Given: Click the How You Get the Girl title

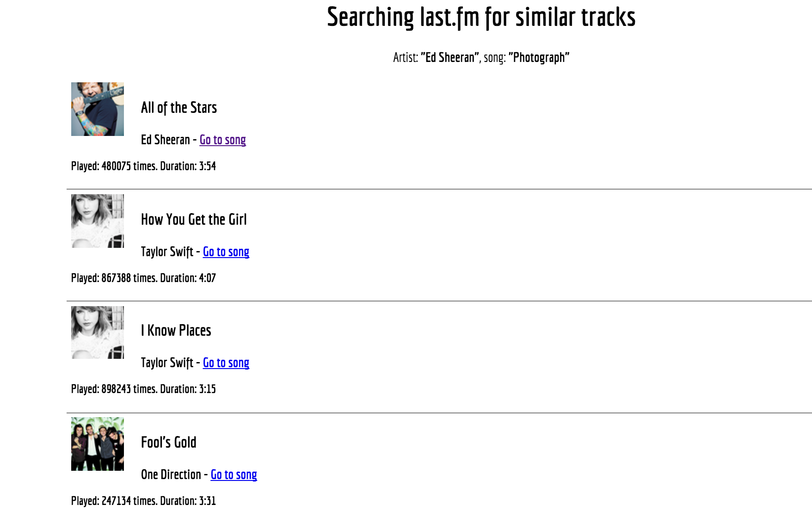Looking at the screenshot, I should click(x=194, y=220).
